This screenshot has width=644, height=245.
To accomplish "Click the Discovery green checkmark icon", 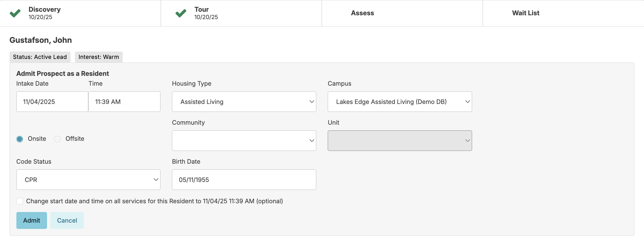I will 15,13.
